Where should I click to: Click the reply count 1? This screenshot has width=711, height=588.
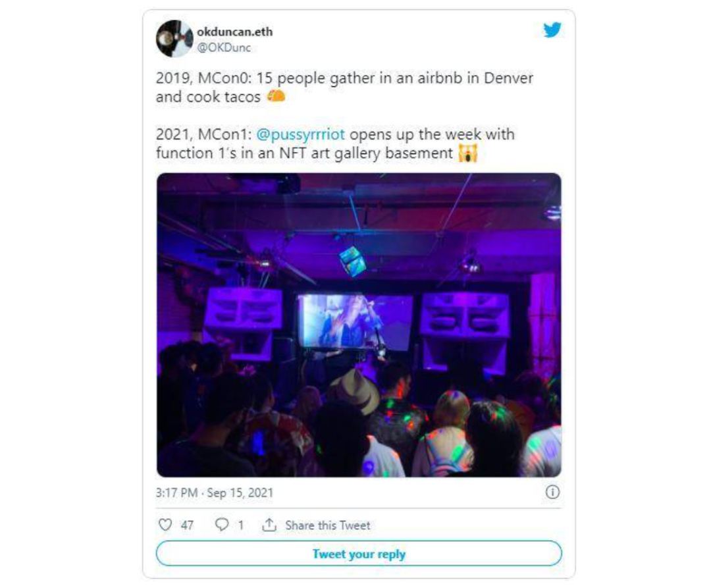click(x=241, y=525)
